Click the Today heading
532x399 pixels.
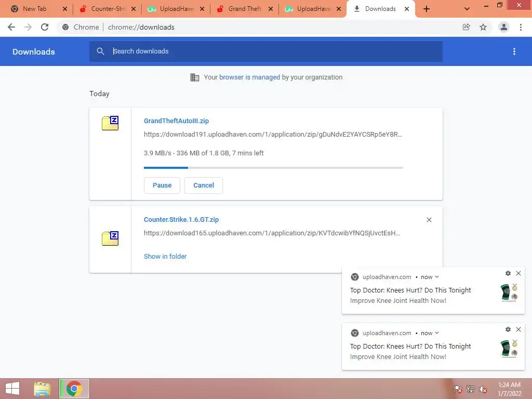click(x=99, y=94)
